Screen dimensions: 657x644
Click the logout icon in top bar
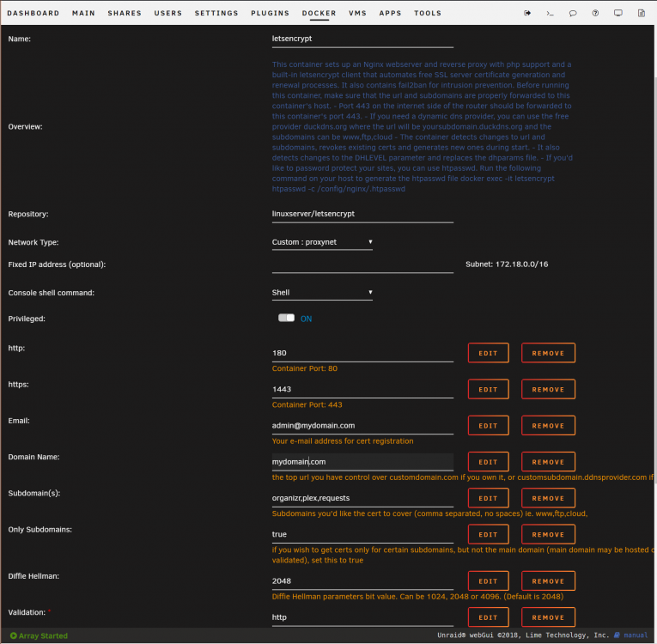[x=527, y=13]
